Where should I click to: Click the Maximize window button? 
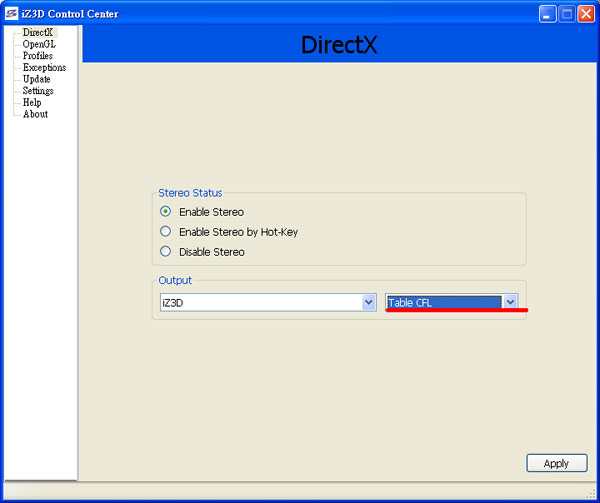(x=567, y=14)
